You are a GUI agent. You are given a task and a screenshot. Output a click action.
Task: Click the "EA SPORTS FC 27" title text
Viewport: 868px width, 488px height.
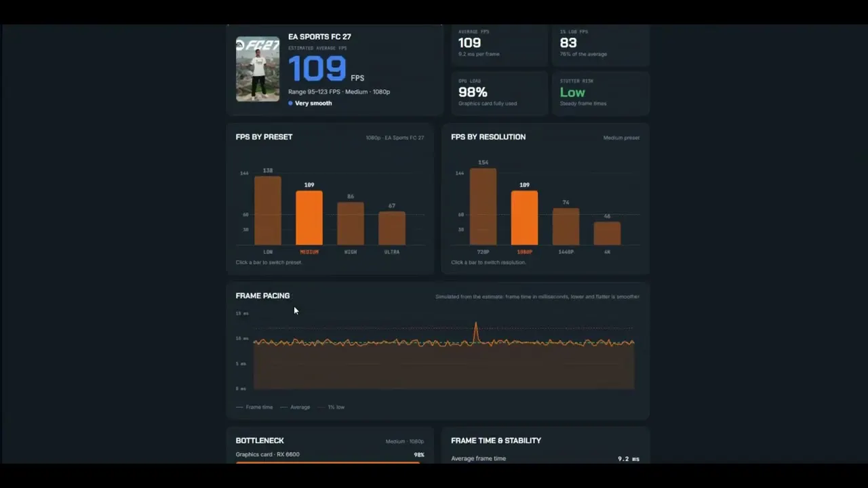click(x=319, y=37)
